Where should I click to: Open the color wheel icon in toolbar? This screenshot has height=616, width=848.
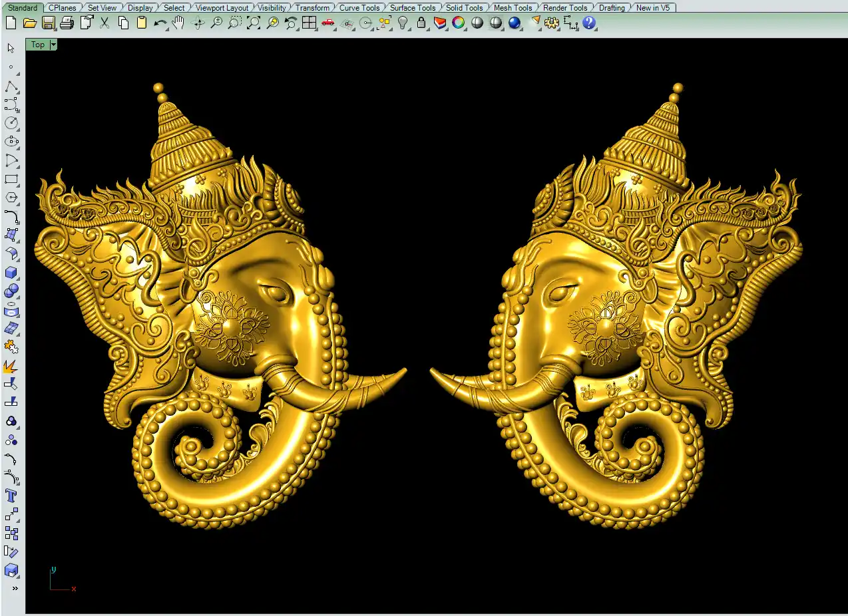(x=459, y=23)
